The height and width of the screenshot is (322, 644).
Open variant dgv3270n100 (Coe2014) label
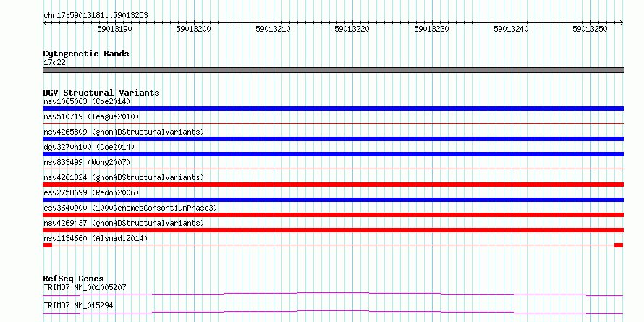point(89,147)
